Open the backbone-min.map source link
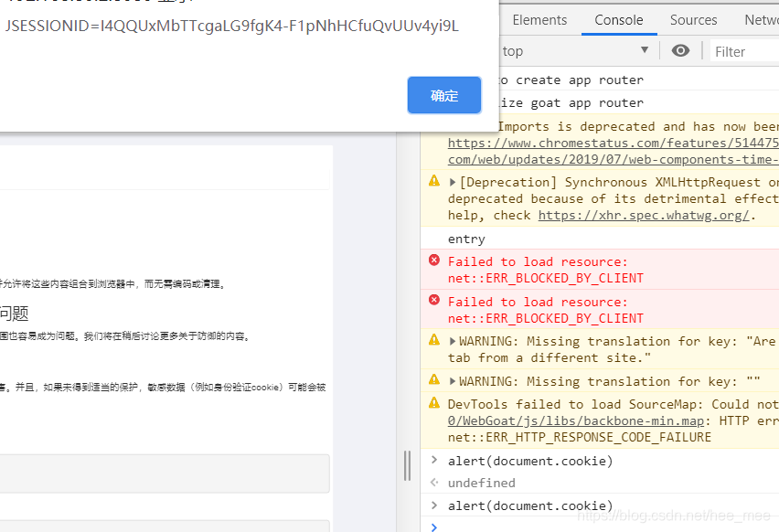The image size is (779, 532). tap(576, 421)
